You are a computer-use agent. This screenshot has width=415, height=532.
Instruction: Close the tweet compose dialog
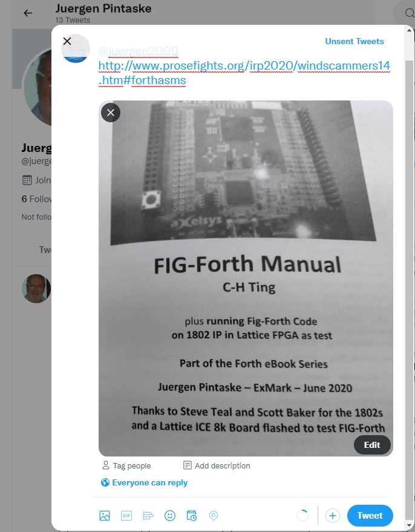(x=67, y=41)
